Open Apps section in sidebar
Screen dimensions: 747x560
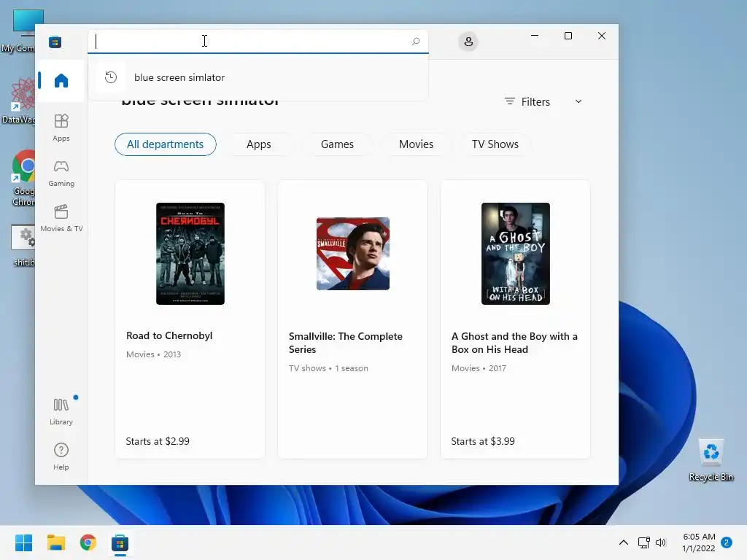click(x=61, y=127)
